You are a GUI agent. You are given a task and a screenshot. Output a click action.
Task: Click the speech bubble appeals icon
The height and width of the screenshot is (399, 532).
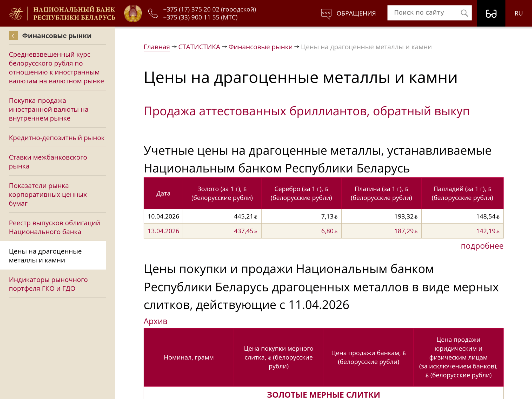click(x=326, y=14)
